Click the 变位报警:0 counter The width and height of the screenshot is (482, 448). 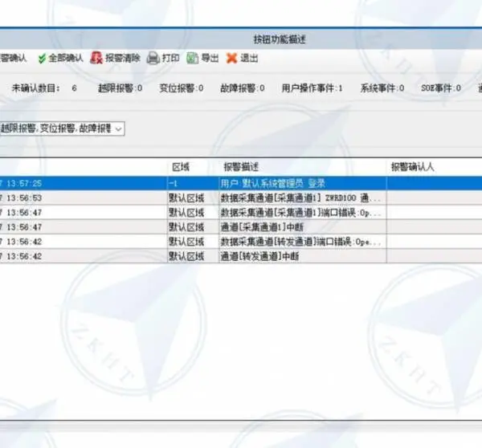point(182,88)
